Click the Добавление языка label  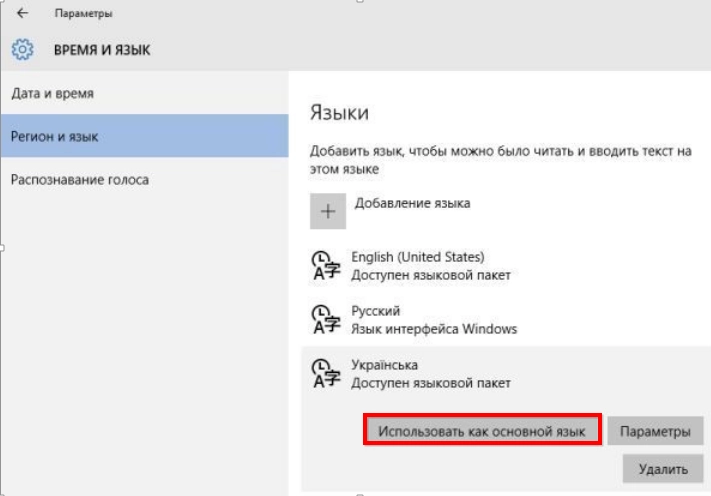pos(412,203)
